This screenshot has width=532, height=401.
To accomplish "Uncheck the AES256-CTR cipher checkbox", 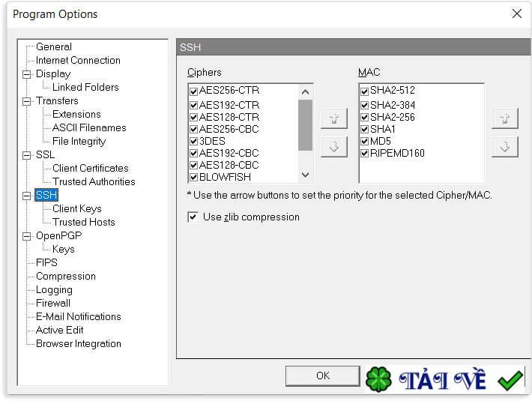I will pos(194,91).
